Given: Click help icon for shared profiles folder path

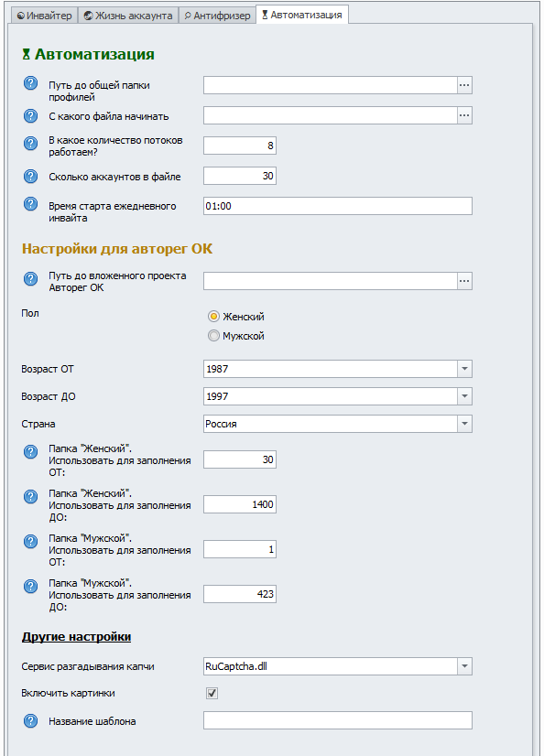Looking at the screenshot, I should click(x=30, y=83).
